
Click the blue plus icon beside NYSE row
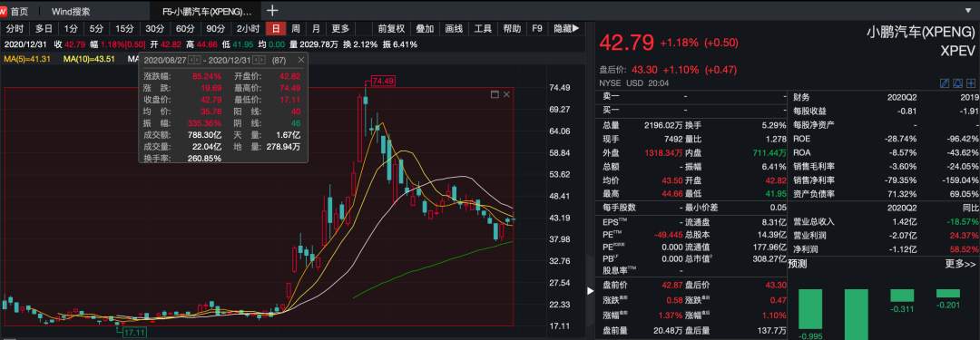point(970,83)
